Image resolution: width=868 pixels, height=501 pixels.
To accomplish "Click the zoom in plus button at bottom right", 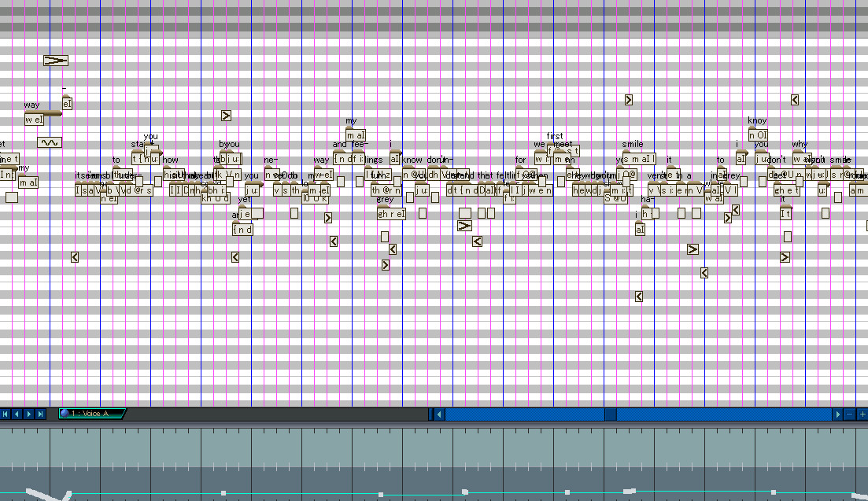I will (862, 414).
